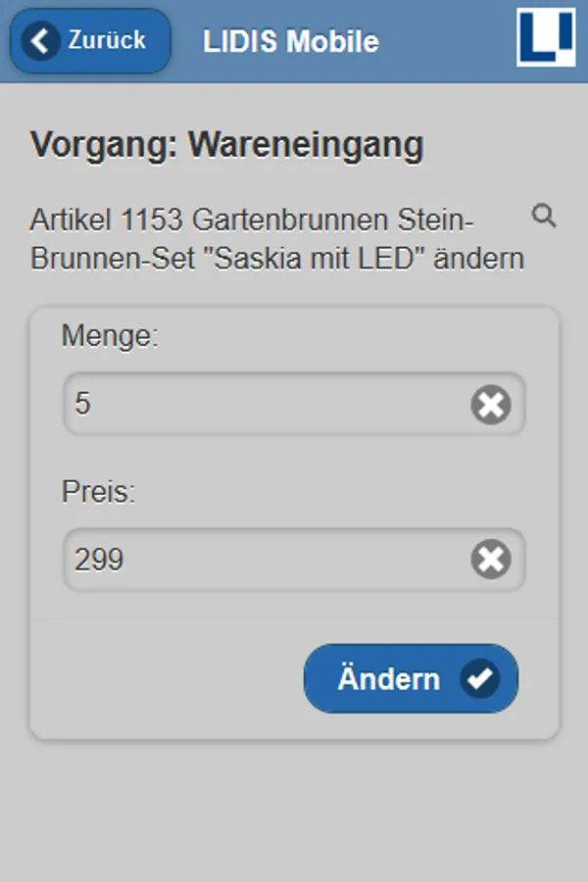Click the Menge label
The height and width of the screenshot is (882, 588).
[110, 336]
